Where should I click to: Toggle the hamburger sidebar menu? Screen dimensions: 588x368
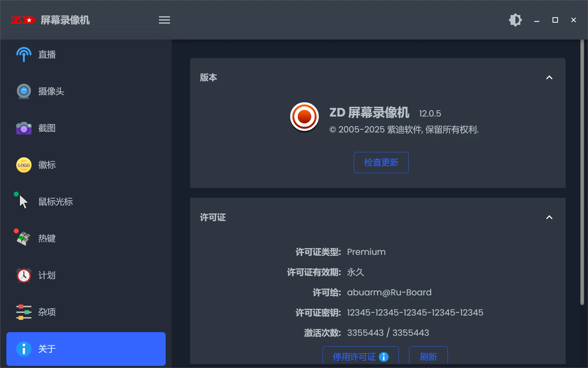164,20
